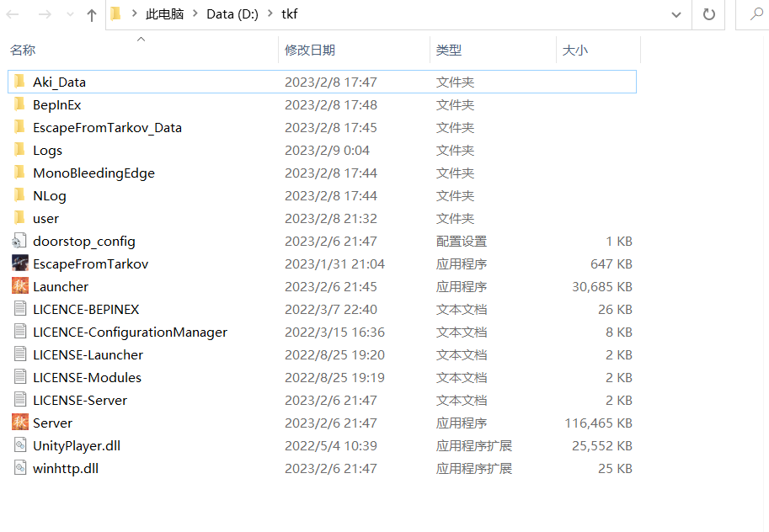Select the doorstop_config gear icon

pos(20,241)
